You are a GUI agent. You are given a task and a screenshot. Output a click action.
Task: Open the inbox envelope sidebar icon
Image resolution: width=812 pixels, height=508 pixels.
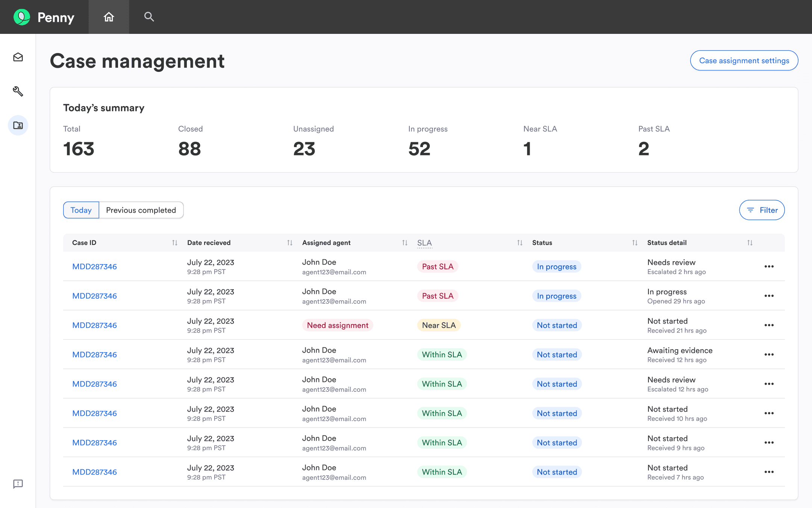(18, 57)
